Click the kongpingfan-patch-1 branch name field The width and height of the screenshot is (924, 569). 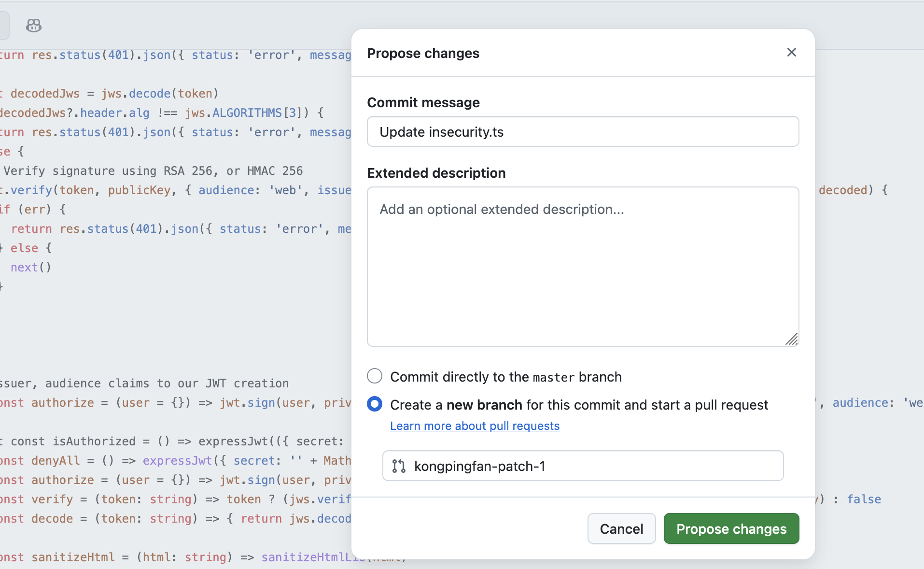click(x=594, y=466)
